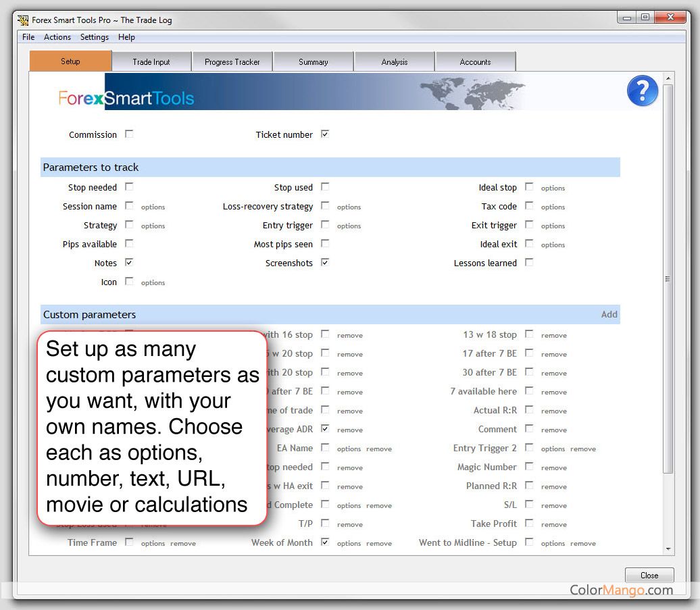Enable the Lessons learned checkbox
700x610 pixels.
tap(529, 262)
